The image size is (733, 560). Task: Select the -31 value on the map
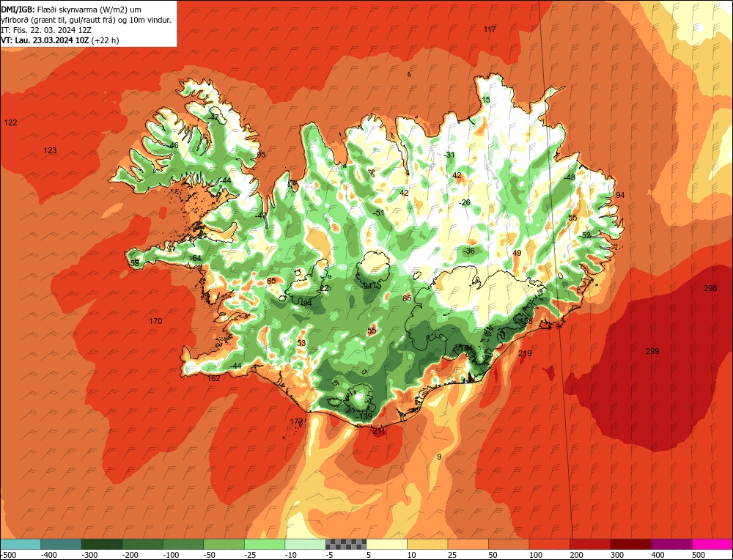[x=450, y=155]
